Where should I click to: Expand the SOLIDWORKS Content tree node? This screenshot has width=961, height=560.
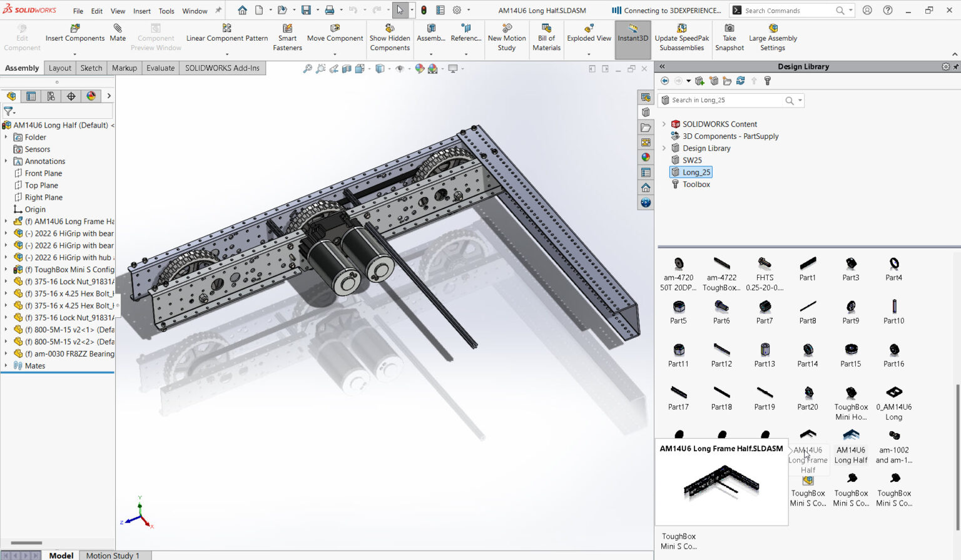(x=664, y=124)
